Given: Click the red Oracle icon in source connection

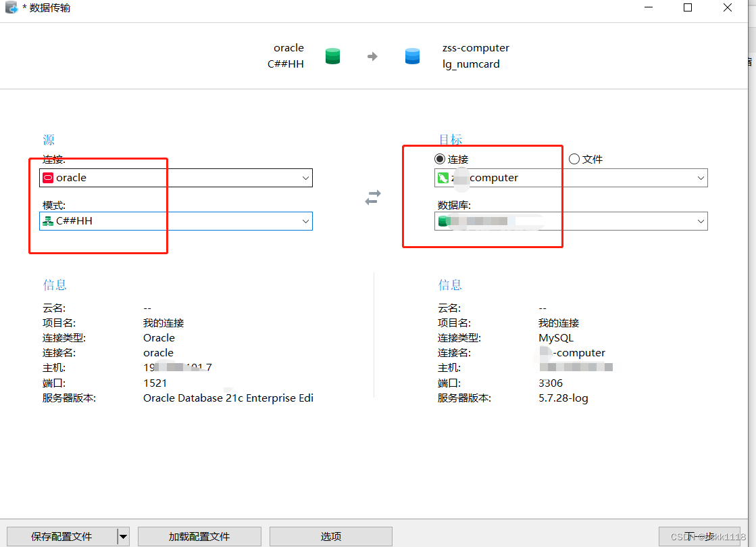Looking at the screenshot, I should click(48, 178).
